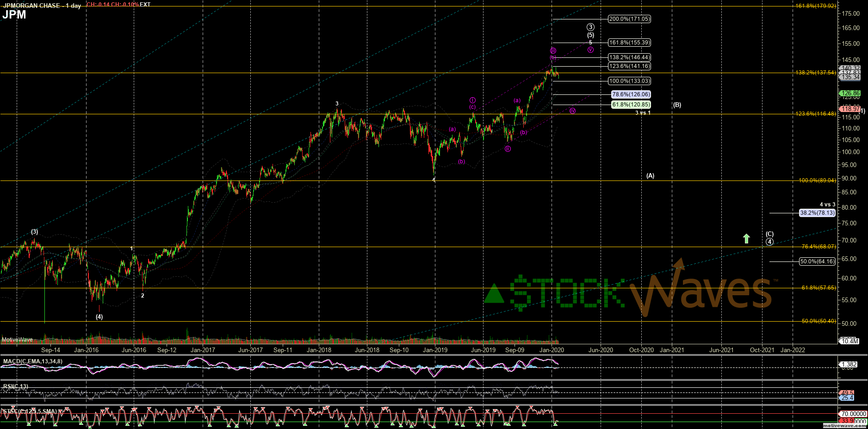Select the Jan-2018 date axis label

319,350
